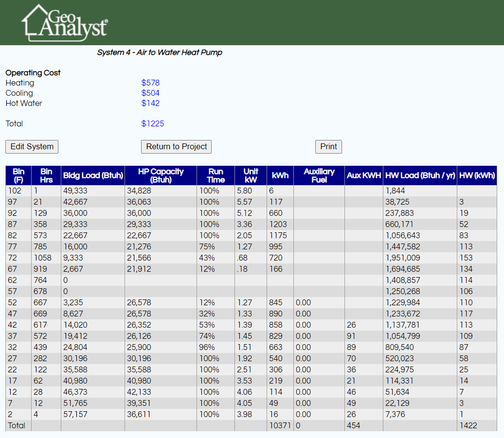Select Aux KWH value 91

pyautogui.click(x=351, y=336)
